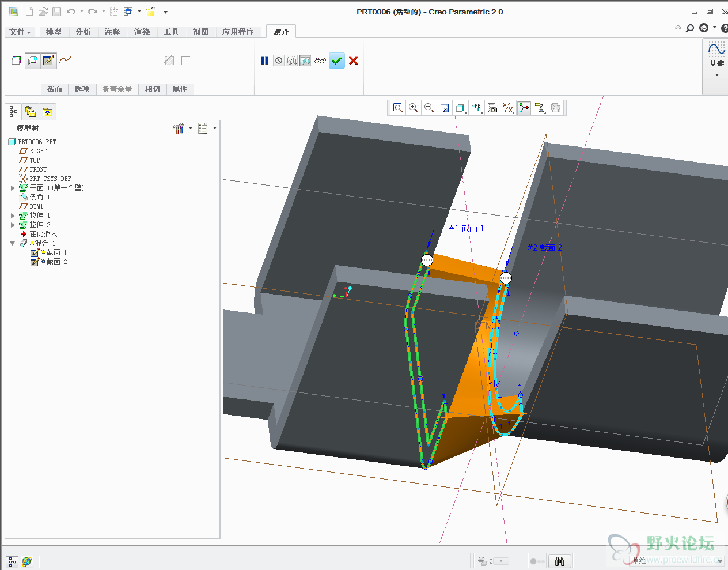The image size is (728, 570).
Task: Toggle the attached preview mode
Action: [305, 61]
